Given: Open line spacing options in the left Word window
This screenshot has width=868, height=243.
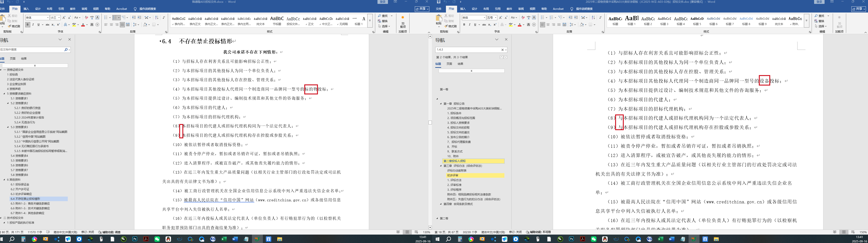Looking at the screenshot, I should (136, 25).
